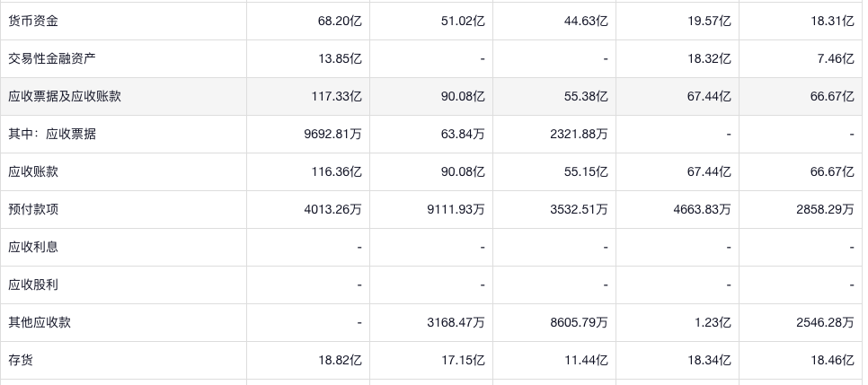Select the 2858.29万 预付款项 cell

[825, 209]
